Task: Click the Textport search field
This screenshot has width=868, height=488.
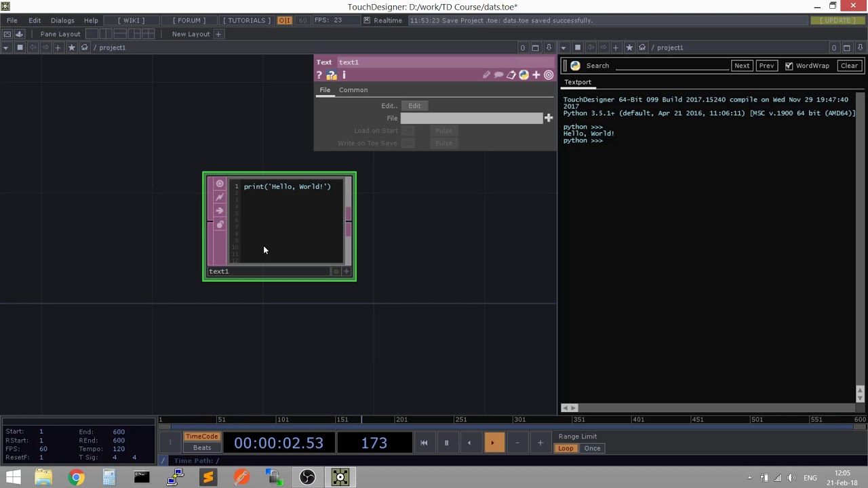Action: tap(671, 66)
